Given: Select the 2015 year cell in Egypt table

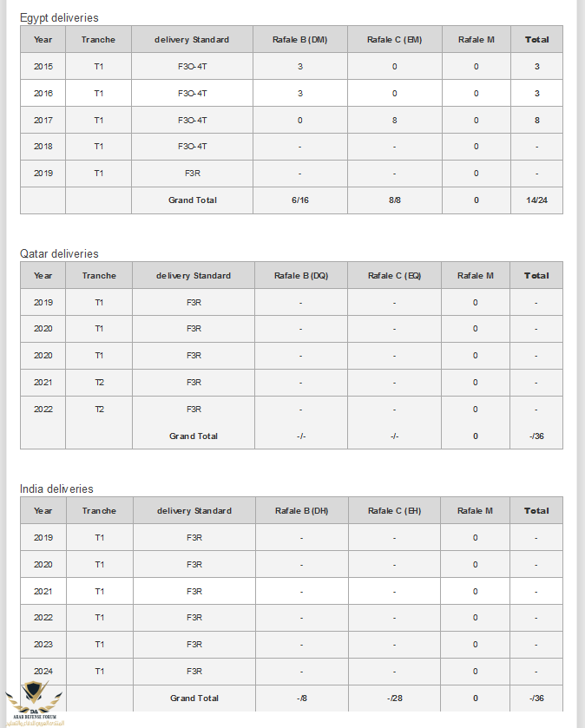Looking at the screenshot, I should [43, 66].
